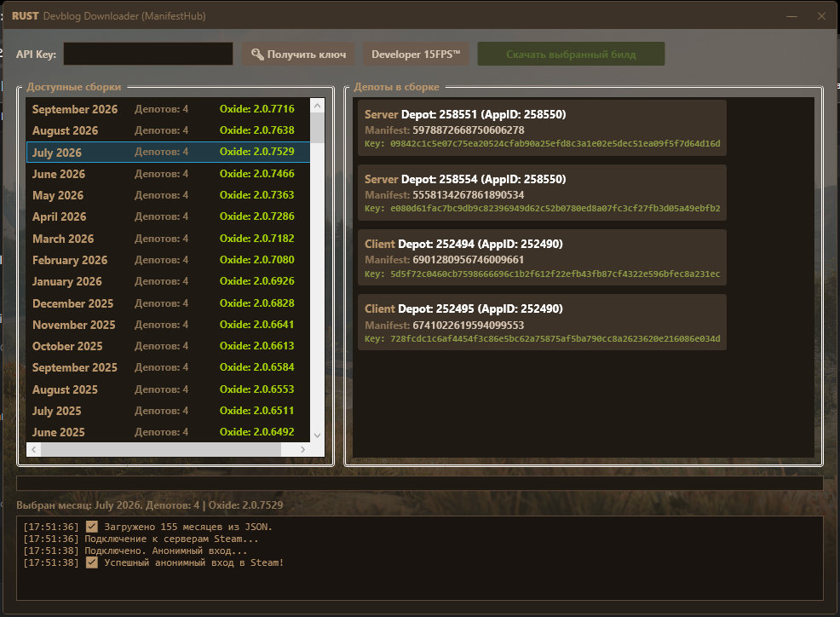
Task: Select the September 2025 build row
Action: click(x=168, y=368)
